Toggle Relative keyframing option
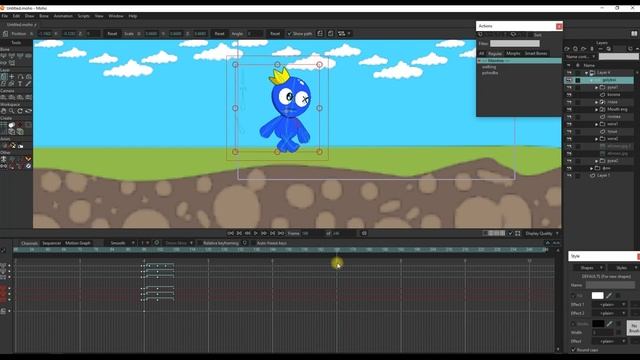Image resolution: width=640 pixels, height=360 pixels. click(x=221, y=243)
